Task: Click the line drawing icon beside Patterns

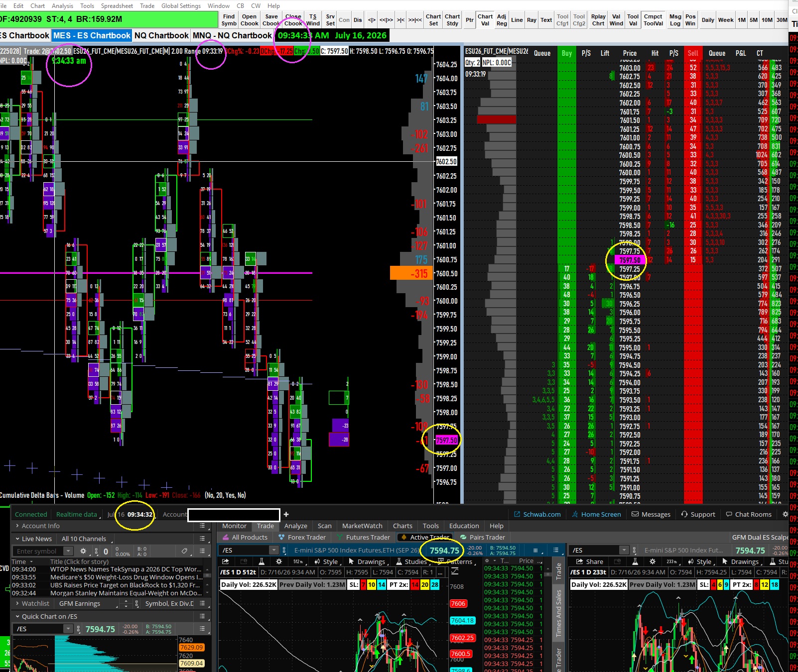Action: 455,572
